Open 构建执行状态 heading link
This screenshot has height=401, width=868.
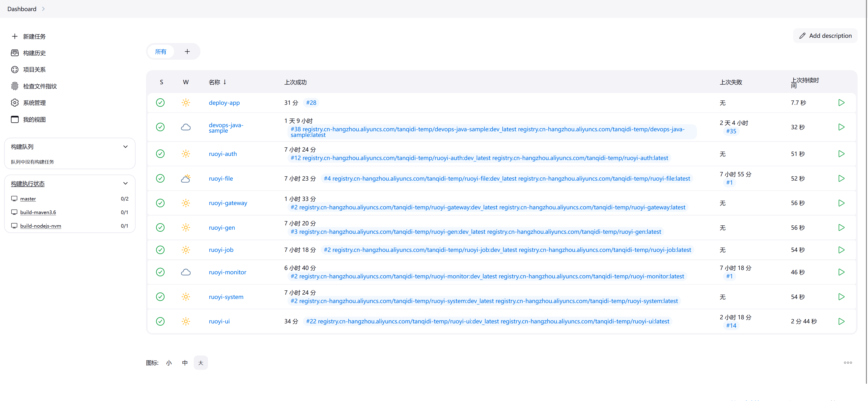pos(28,184)
